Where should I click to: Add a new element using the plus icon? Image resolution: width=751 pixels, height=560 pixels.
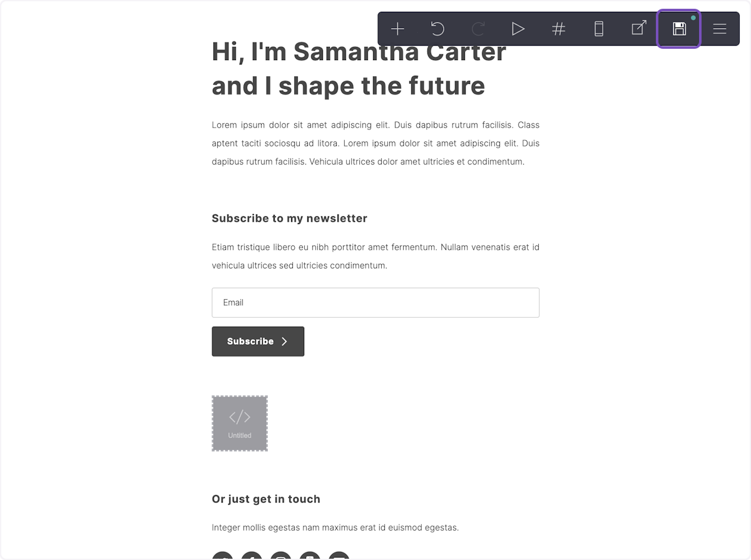pyautogui.click(x=397, y=29)
